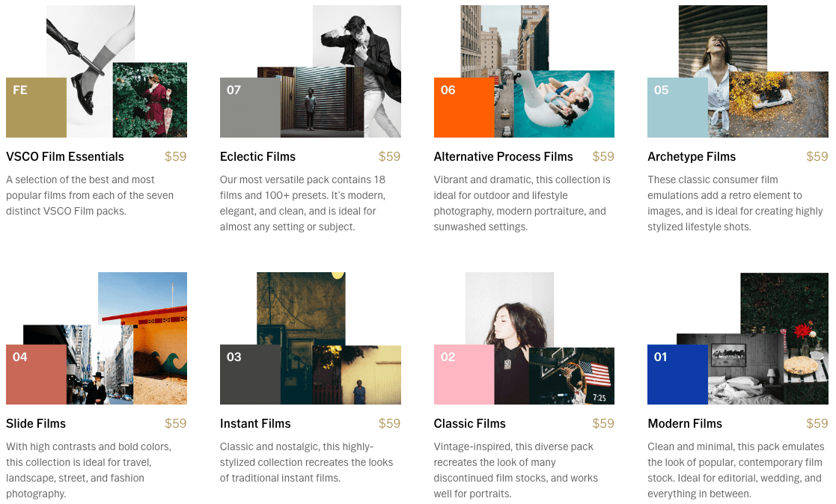
Task: Click the terracotta 04 badge on Slide Films
Action: click(x=34, y=372)
